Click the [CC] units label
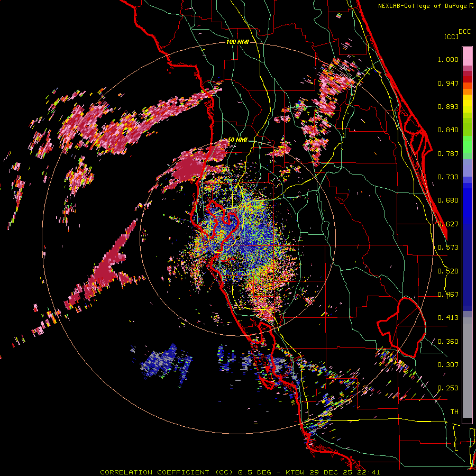476x476 pixels. pos(451,36)
